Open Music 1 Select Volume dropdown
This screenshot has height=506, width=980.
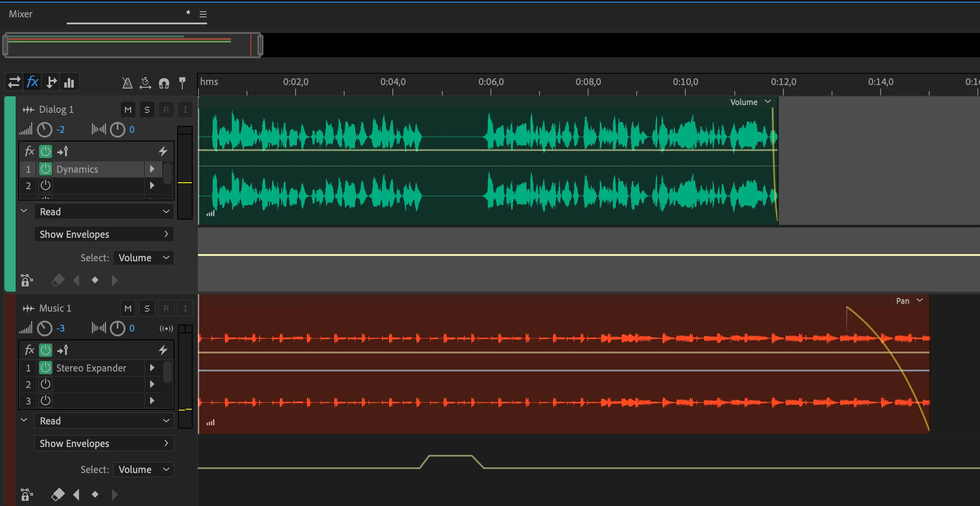[143, 470]
